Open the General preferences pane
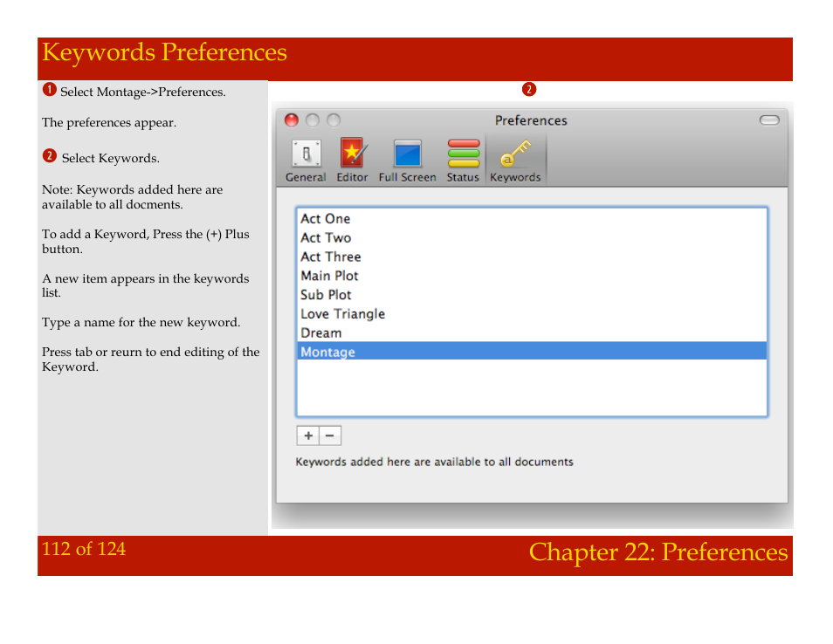This screenshot has width=833, height=644. (306, 161)
